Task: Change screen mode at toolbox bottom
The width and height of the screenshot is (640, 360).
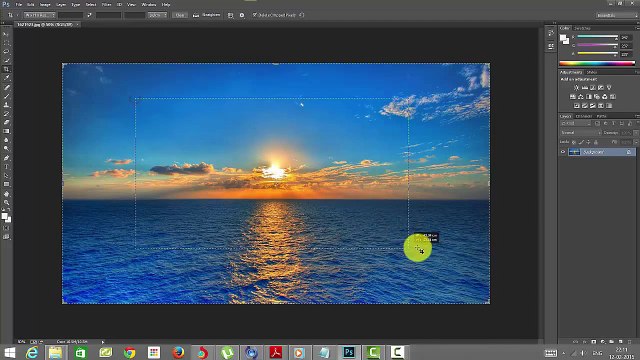Action: pyautogui.click(x=6, y=237)
